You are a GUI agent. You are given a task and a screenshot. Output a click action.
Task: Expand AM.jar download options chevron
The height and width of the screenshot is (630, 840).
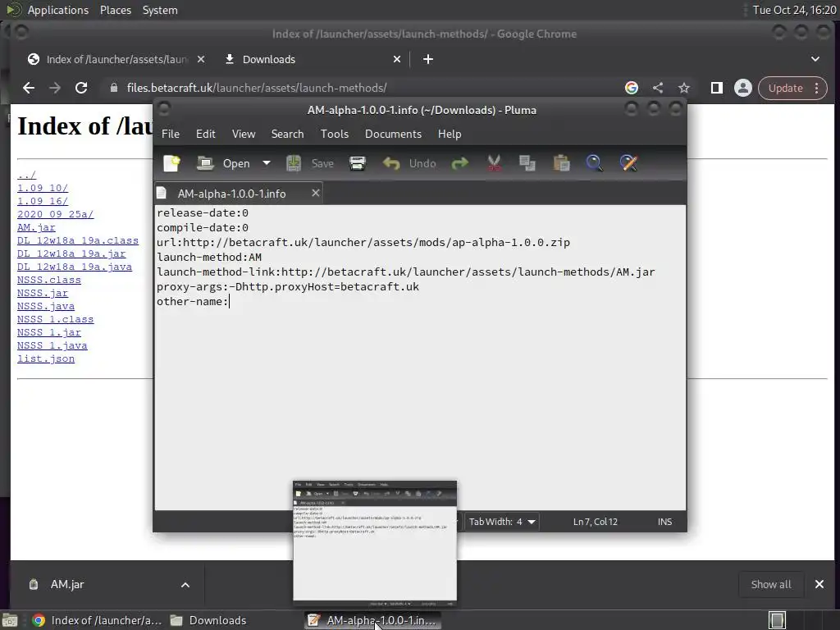(x=185, y=584)
